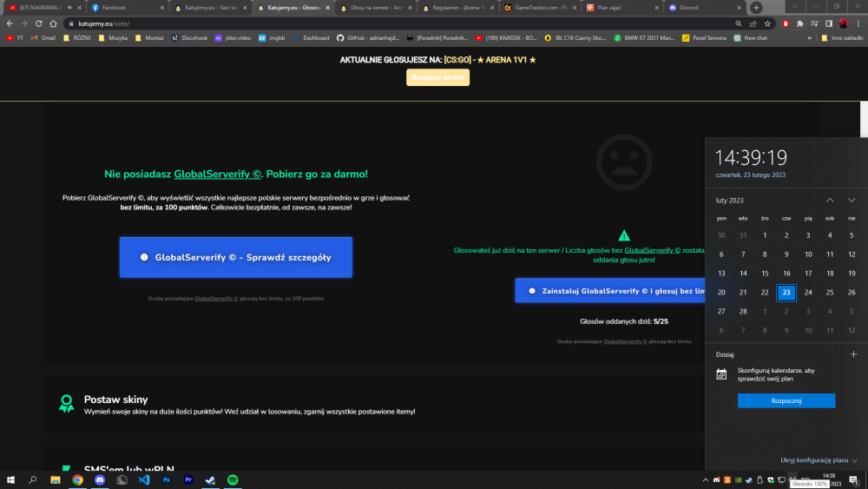This screenshot has height=489, width=868.
Task: Go to previous month in calendar
Action: coord(830,200)
